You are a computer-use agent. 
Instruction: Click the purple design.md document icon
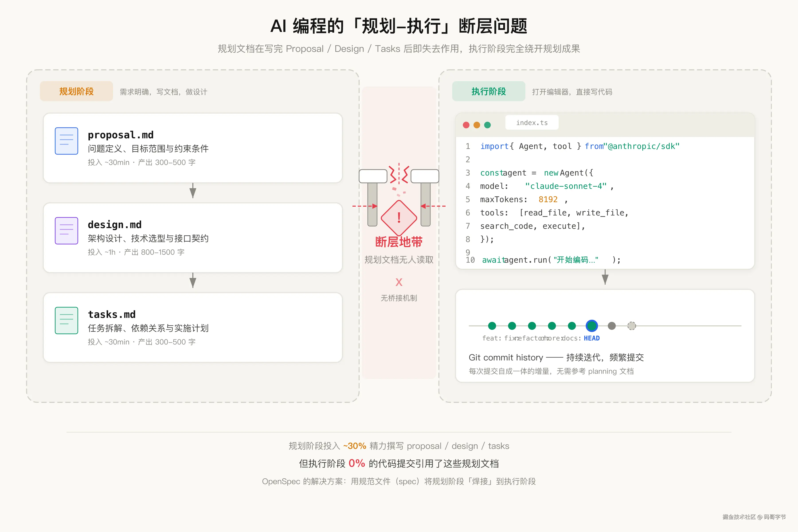point(66,231)
